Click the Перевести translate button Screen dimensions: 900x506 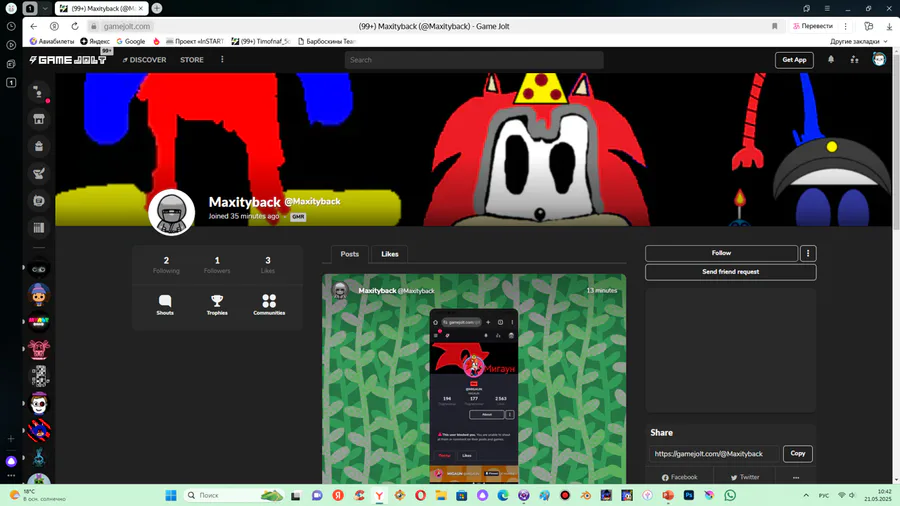[812, 26]
